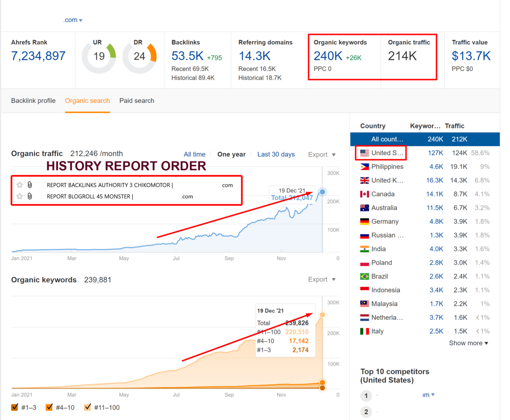510x420 pixels.
Task: Open the Paid search tab
Action: click(136, 101)
